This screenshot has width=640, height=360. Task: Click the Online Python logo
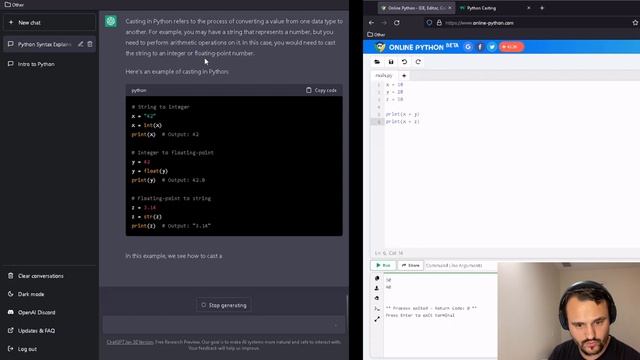(416, 47)
